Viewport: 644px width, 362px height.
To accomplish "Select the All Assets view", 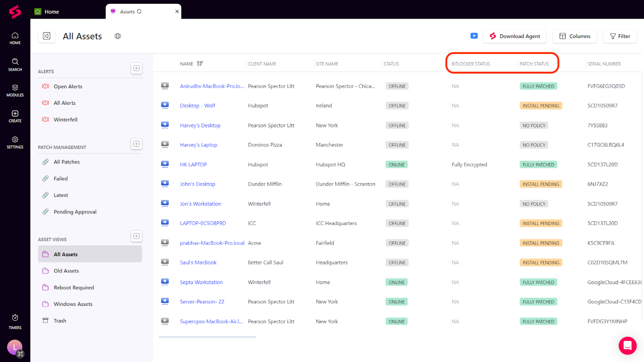I will [x=90, y=254].
